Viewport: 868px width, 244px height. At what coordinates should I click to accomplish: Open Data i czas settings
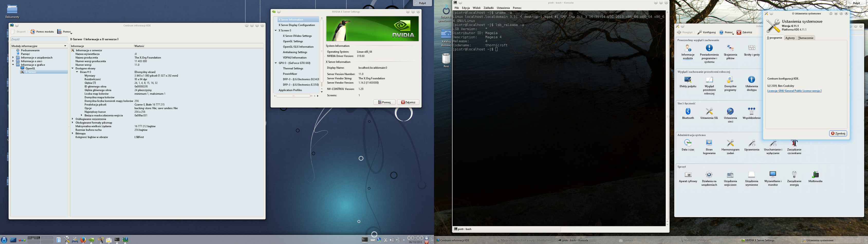688,145
